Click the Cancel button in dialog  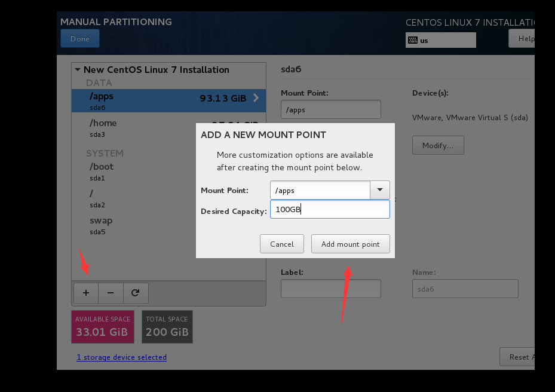(282, 244)
